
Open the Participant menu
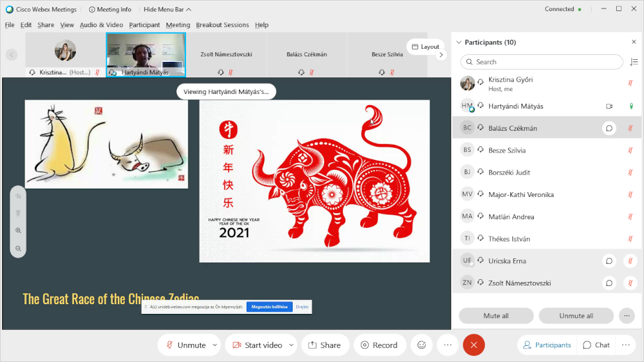[x=144, y=25]
